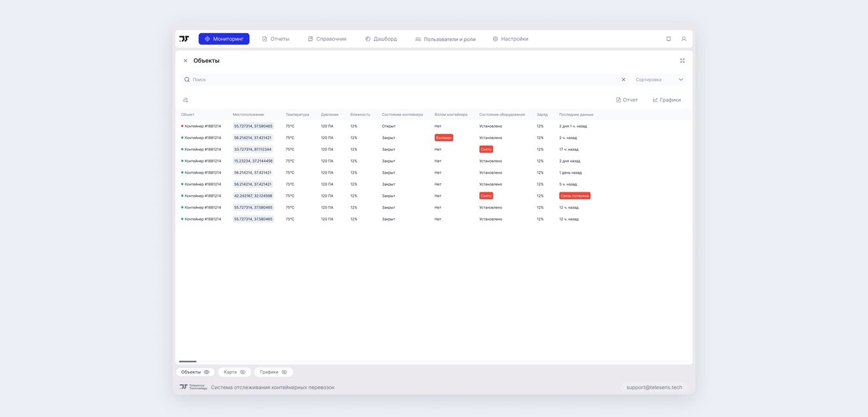Click Снято badge in Связь потеряна row
The width and height of the screenshot is (868, 417).
(x=486, y=196)
